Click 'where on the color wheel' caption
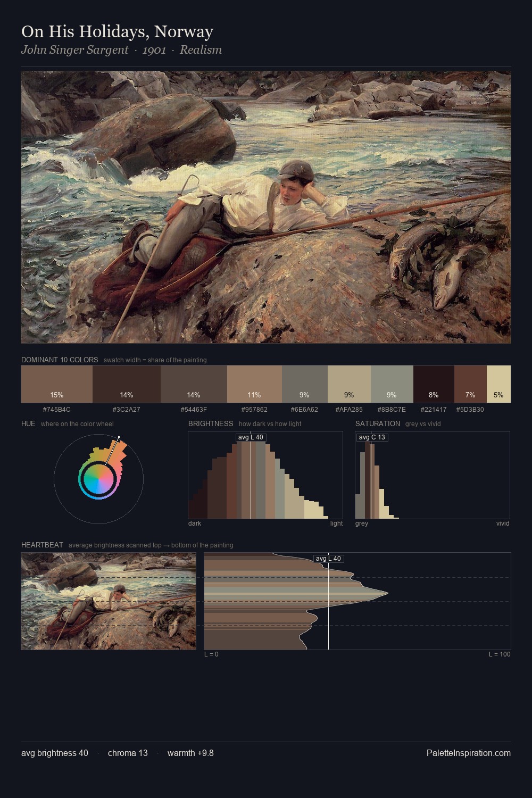This screenshot has height=798, width=532. pos(77,424)
